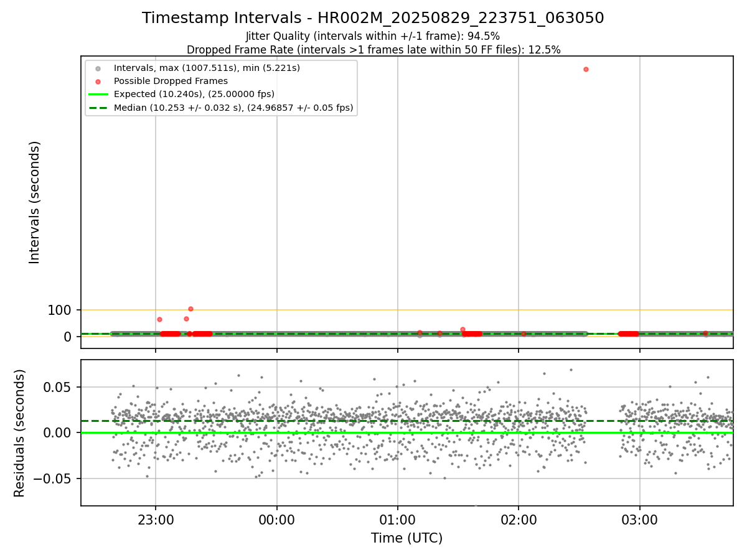Click the "Residuals (seconds)" axis label
The height and width of the screenshot is (560, 747).
tap(20, 433)
